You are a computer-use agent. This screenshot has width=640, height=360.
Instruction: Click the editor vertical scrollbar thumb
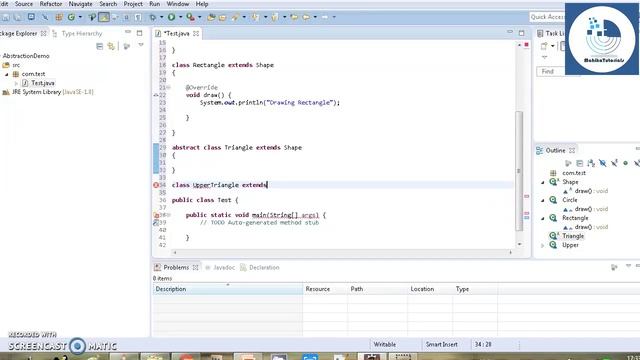point(519,171)
